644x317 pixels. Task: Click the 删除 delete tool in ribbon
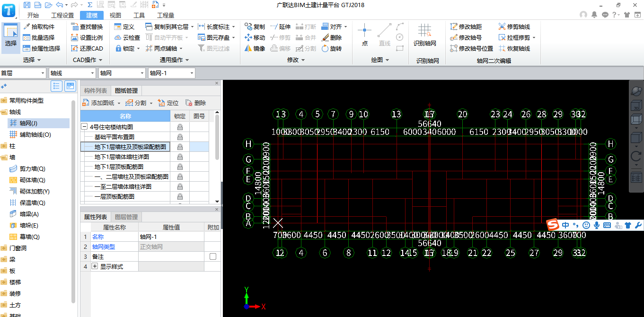click(x=331, y=37)
